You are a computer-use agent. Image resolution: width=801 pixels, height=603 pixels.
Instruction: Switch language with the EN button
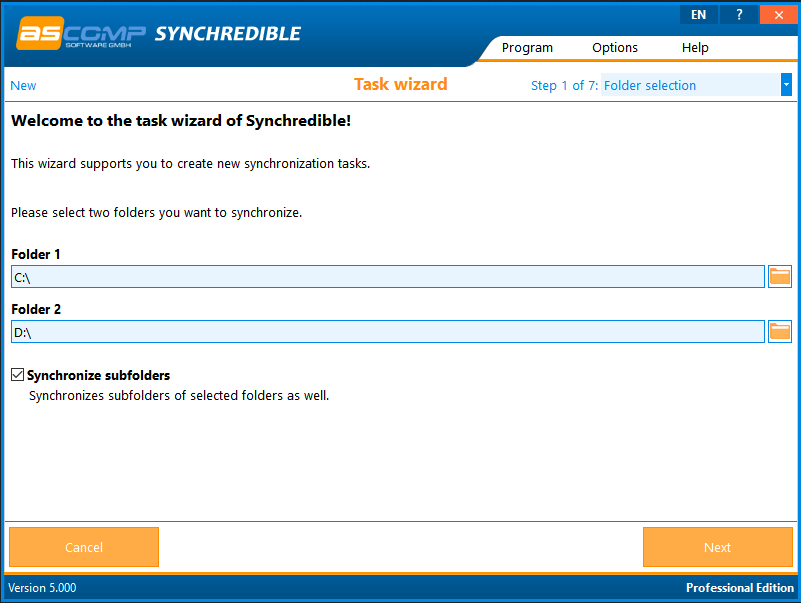point(698,14)
